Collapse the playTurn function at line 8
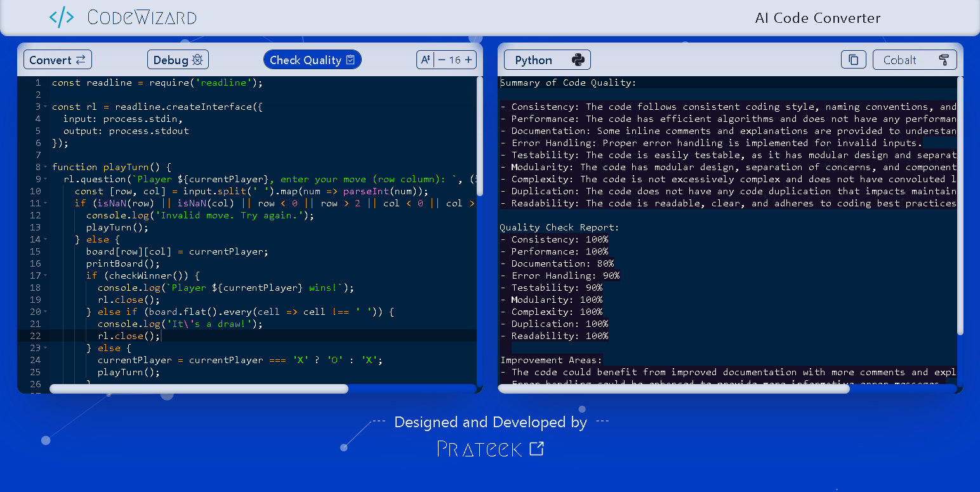The height and width of the screenshot is (492, 980). click(46, 168)
